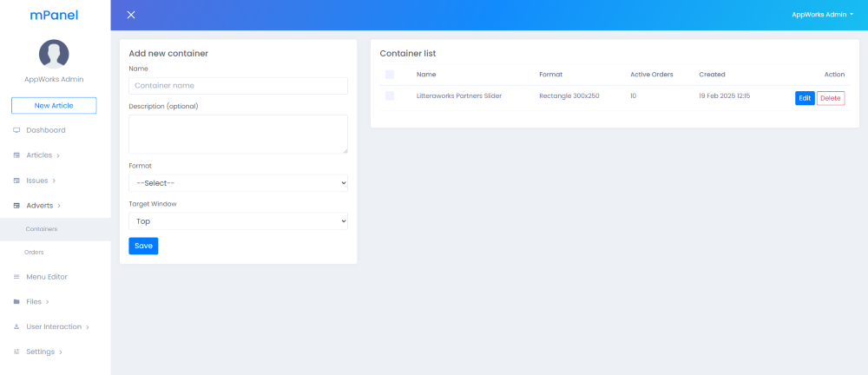
Task: Click the User Interaction person icon
Action: coord(16,327)
